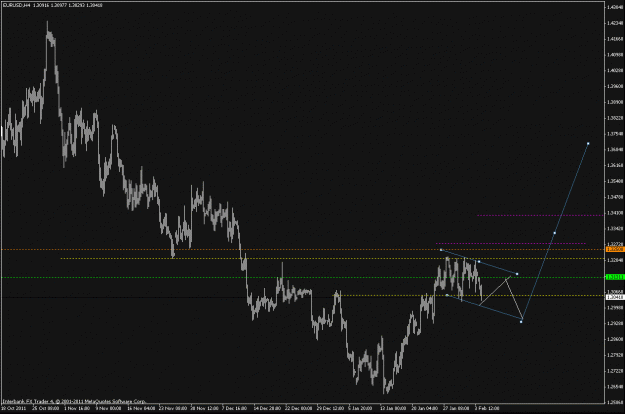Select upper channel line's right anchor point
The width and height of the screenshot is (625, 414).
click(x=517, y=274)
